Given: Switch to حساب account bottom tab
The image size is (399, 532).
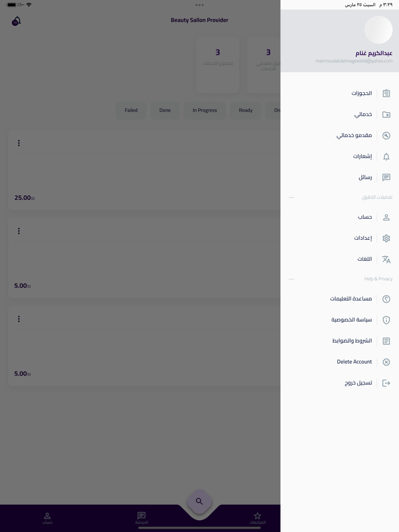Looking at the screenshot, I should pyautogui.click(x=47, y=518).
